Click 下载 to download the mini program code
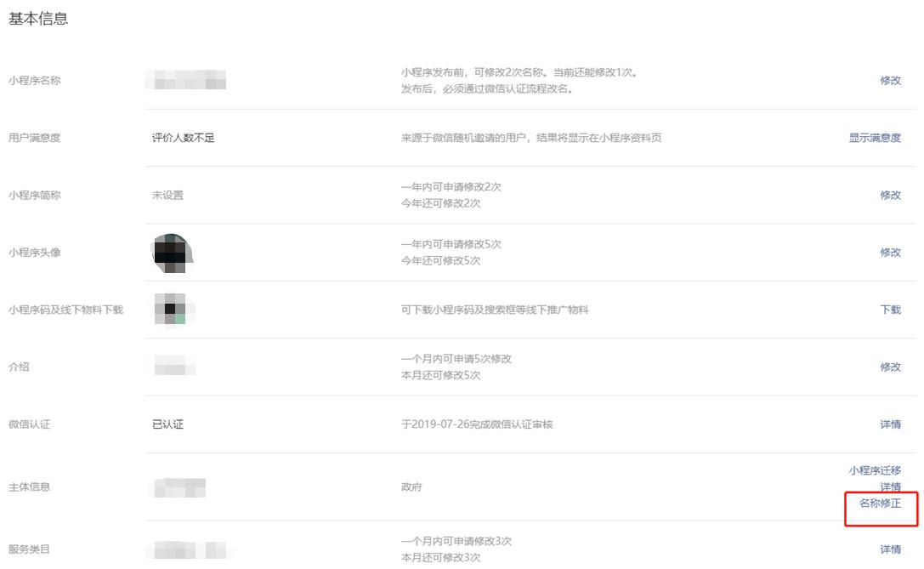Image resolution: width=924 pixels, height=569 pixels. [x=892, y=310]
